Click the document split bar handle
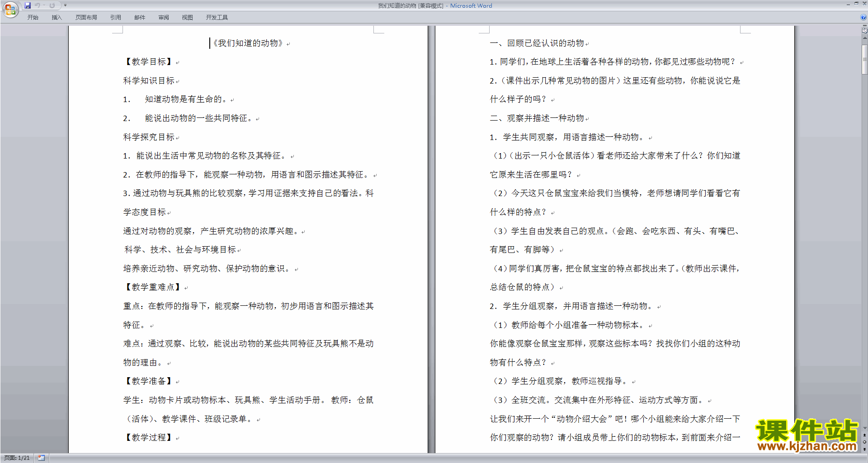 tap(864, 26)
